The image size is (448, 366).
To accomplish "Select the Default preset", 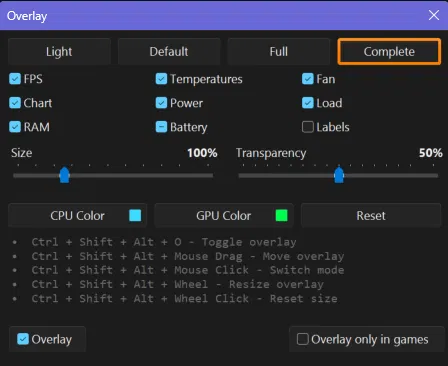I will (169, 52).
